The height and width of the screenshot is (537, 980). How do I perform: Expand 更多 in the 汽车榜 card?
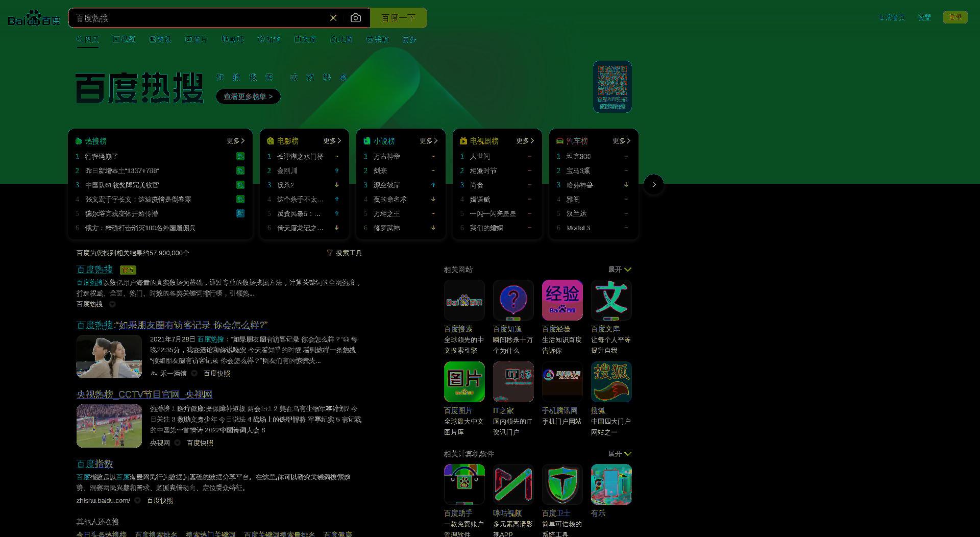click(x=621, y=141)
